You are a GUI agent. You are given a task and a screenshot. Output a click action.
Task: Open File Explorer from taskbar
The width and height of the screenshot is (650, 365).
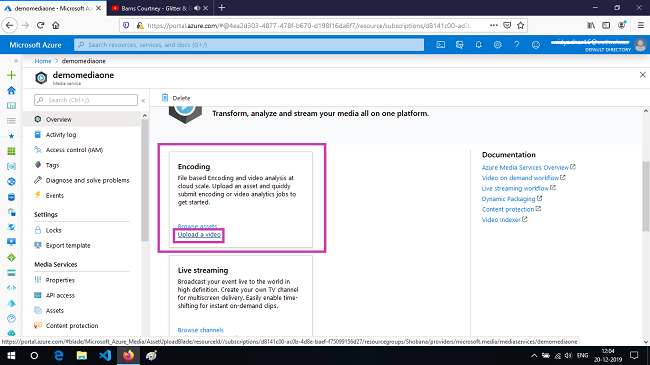(82, 355)
